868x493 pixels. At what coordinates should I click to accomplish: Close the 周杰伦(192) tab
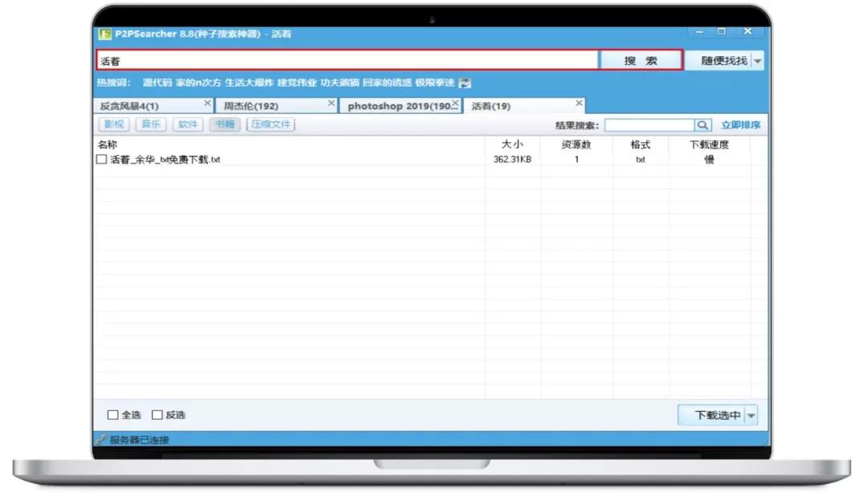(331, 103)
